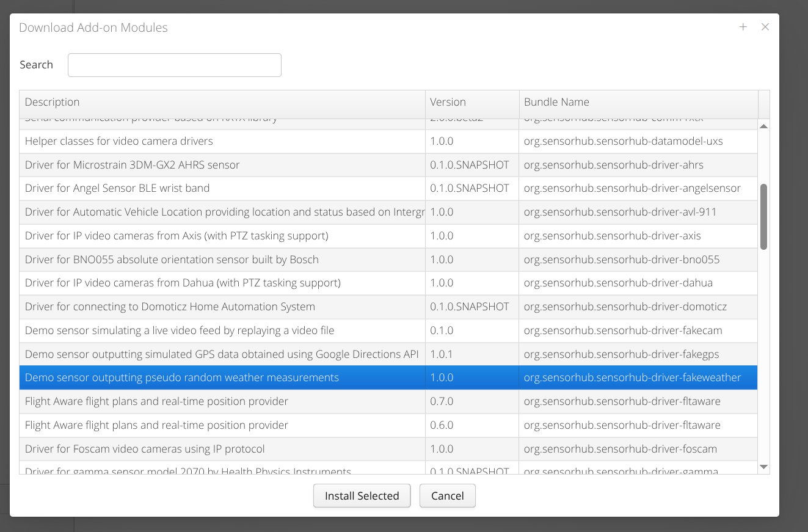Image resolution: width=808 pixels, height=532 pixels.
Task: Sort by the Description column header
Action: point(222,103)
